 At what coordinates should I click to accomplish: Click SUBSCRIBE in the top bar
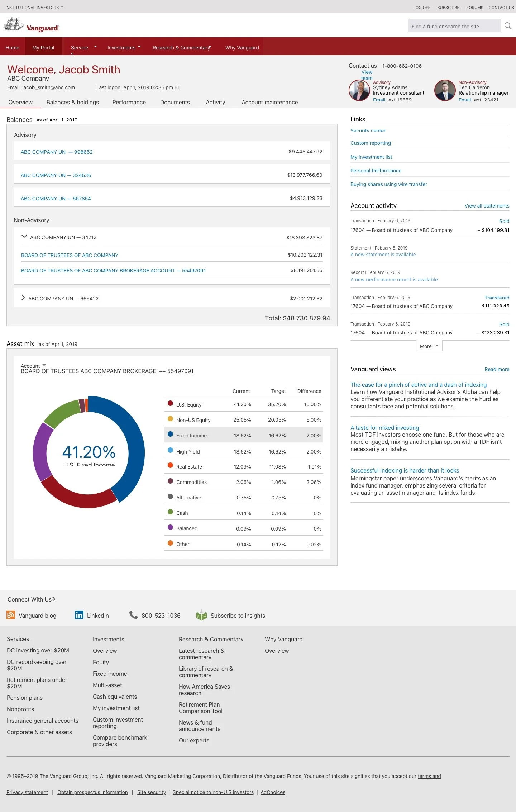[448, 7]
